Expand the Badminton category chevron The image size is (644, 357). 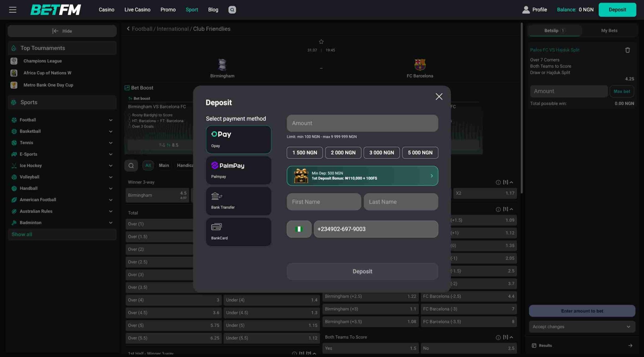(111, 223)
